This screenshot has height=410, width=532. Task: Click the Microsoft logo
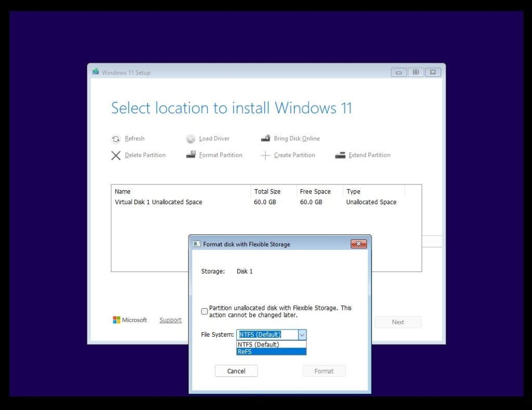click(117, 320)
